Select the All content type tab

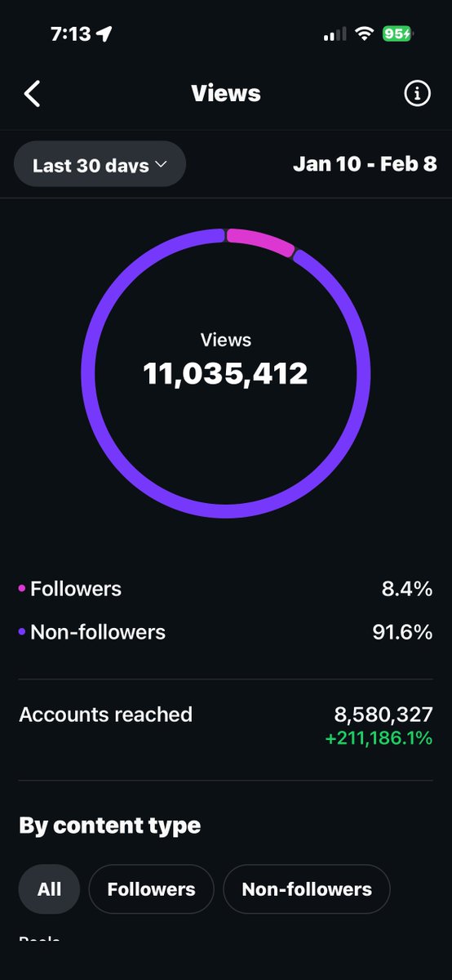pyautogui.click(x=49, y=889)
